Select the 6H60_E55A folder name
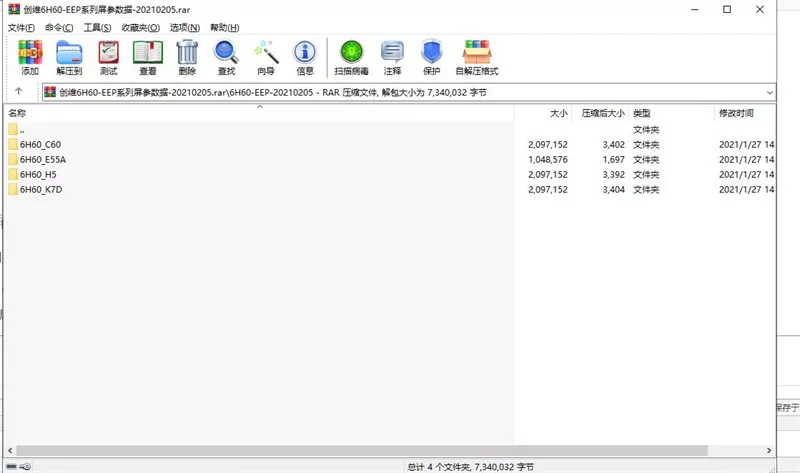This screenshot has width=800, height=473. coord(43,159)
